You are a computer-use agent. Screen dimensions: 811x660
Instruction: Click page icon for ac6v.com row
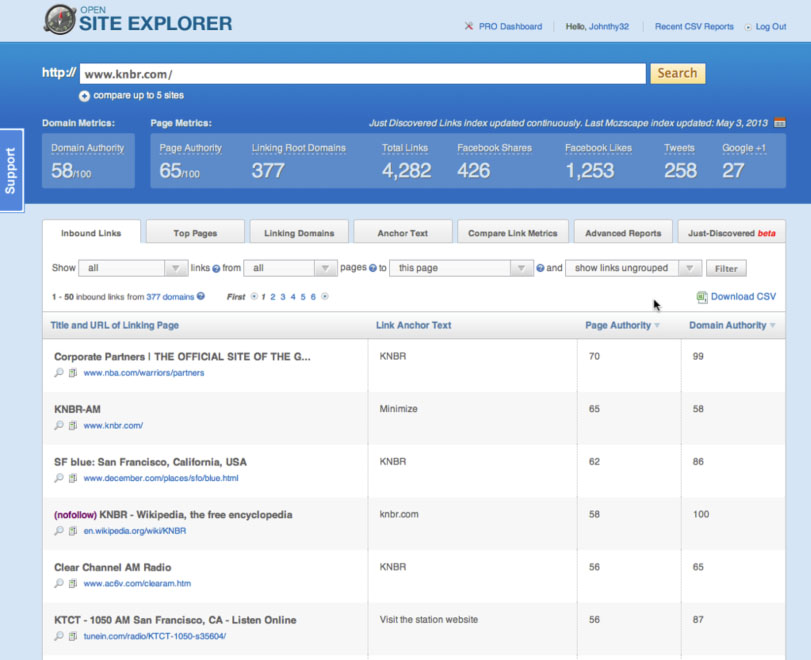(x=73, y=583)
